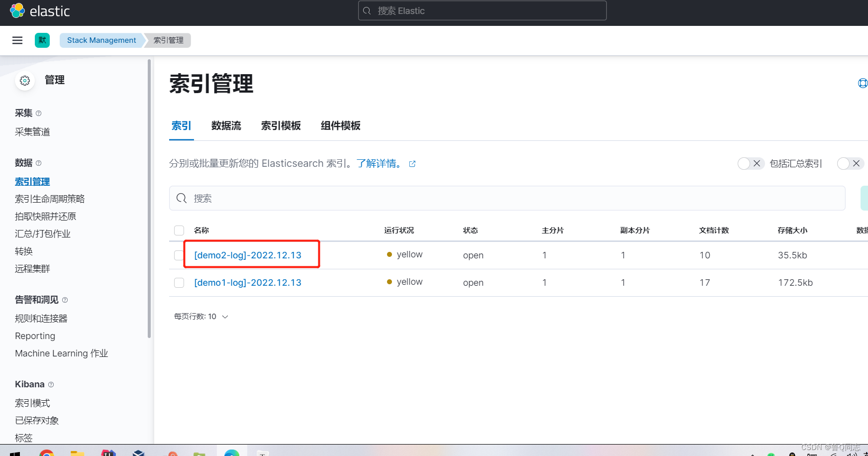
Task: Open Windows Start menu
Action: click(15, 453)
